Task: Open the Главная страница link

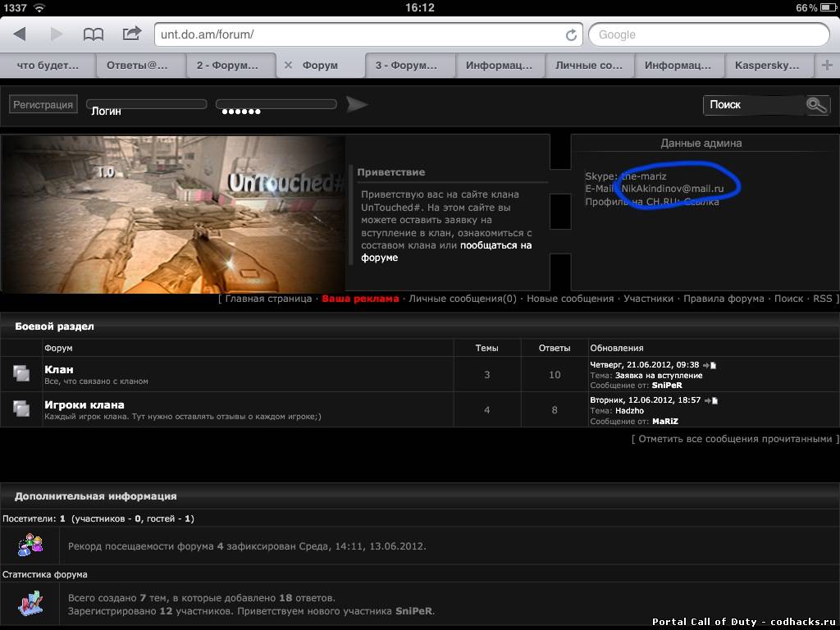Action: [x=268, y=299]
